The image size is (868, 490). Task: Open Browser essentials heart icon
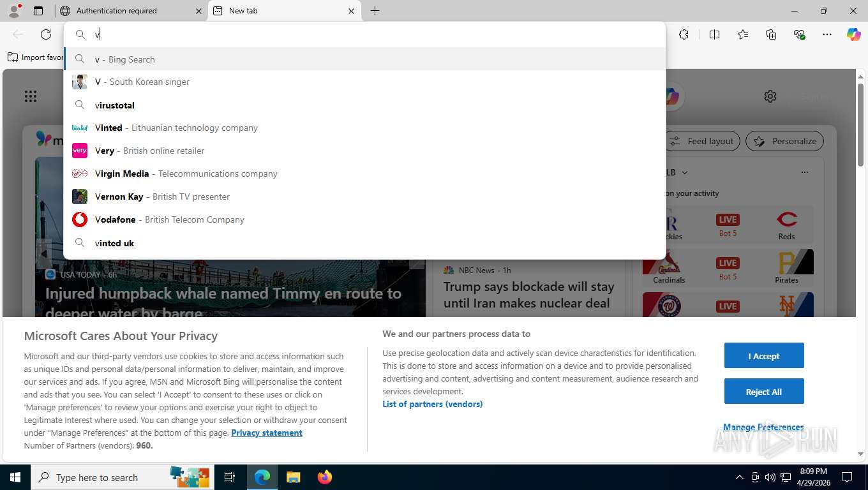(x=799, y=34)
